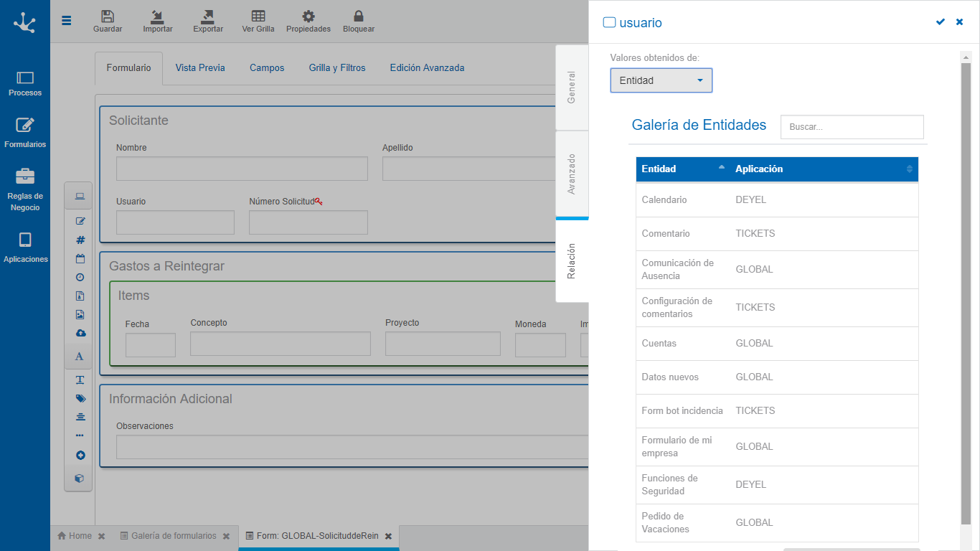The image size is (980, 551).
Task: Select the file attachment field tool
Action: click(80, 296)
